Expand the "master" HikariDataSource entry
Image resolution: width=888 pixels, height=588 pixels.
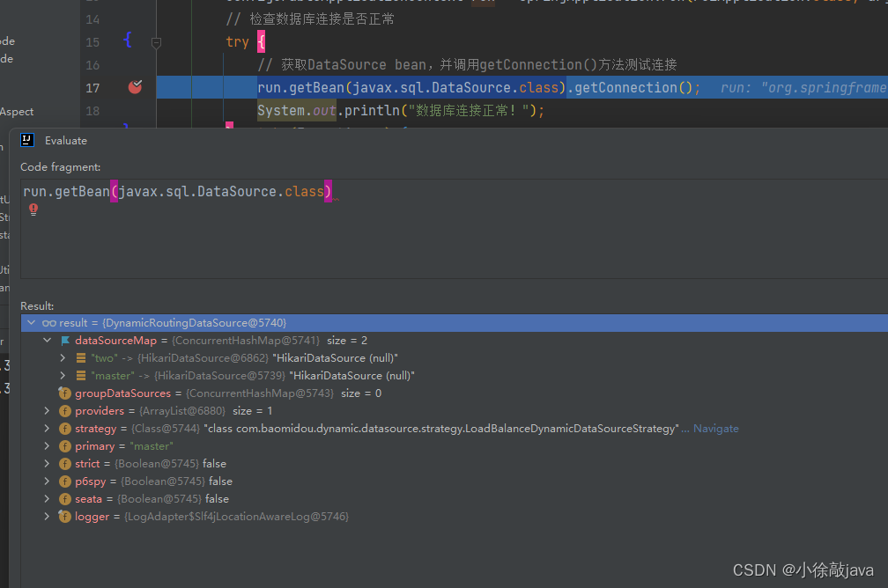(63, 375)
